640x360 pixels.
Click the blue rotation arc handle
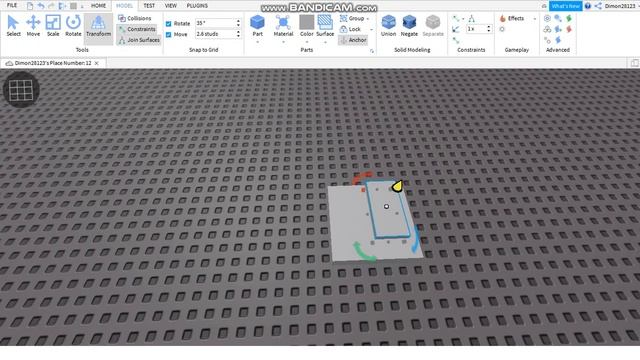[x=416, y=240]
